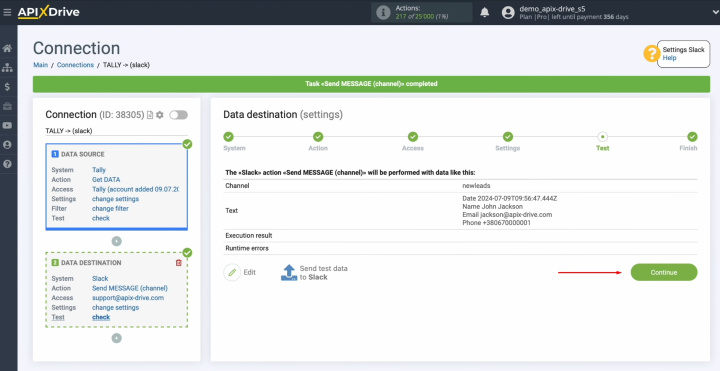Click the ApiX-Drive logo
Viewport: 720px width, 371px height.
(49, 12)
